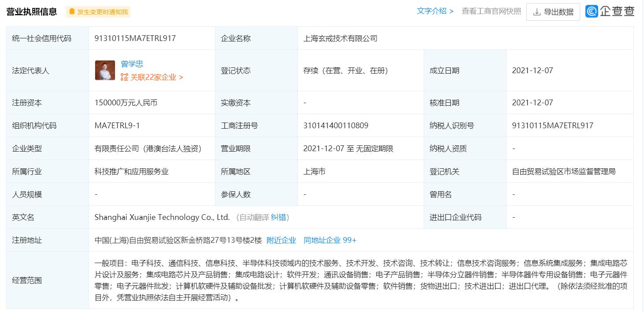Click the 进出口企业代码 label cell
Viewport: 644px width, 312px height.
pos(465,217)
